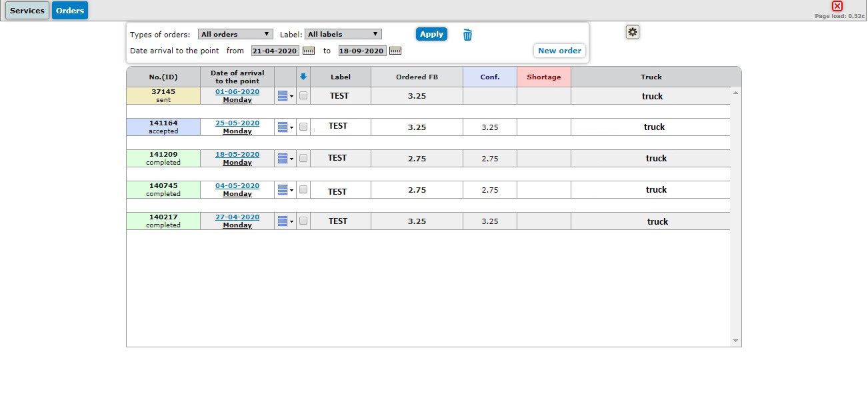Open settings via the gear icon
The width and height of the screenshot is (868, 400).
tap(632, 32)
